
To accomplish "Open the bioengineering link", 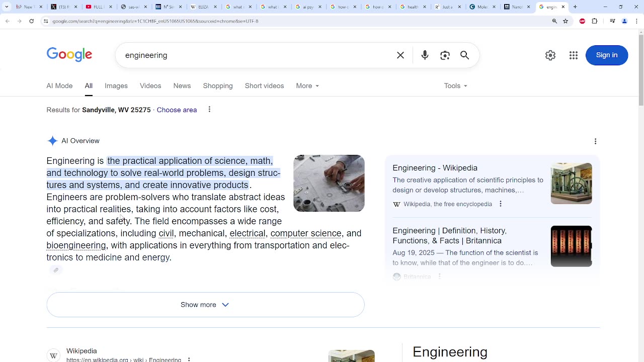I will [76, 245].
